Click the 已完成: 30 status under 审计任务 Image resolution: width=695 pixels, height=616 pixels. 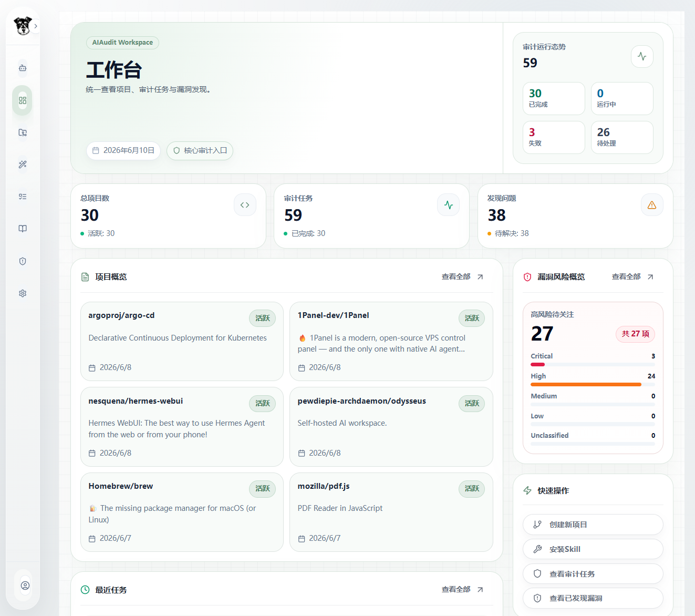pyautogui.click(x=308, y=233)
